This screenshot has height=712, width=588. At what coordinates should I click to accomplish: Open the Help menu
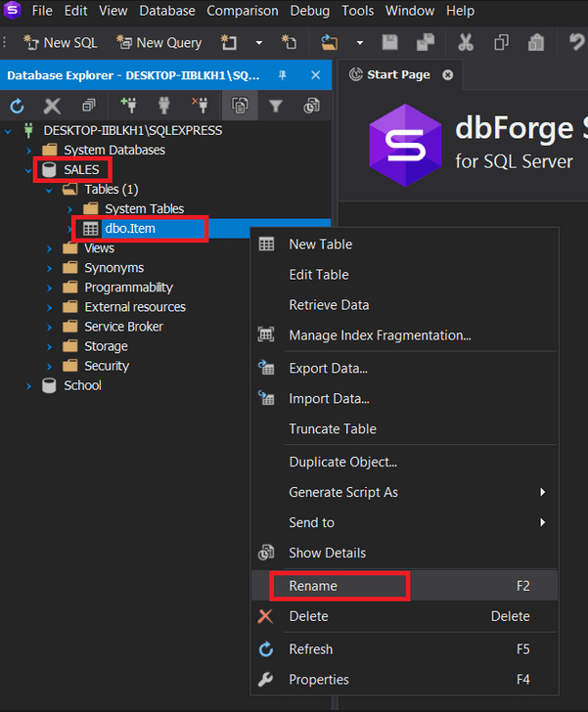click(x=460, y=11)
